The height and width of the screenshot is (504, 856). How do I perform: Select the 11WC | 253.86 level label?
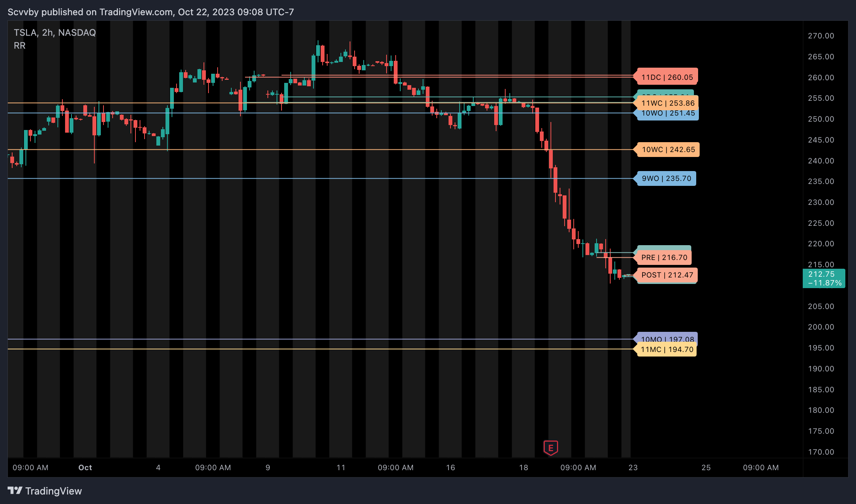666,103
